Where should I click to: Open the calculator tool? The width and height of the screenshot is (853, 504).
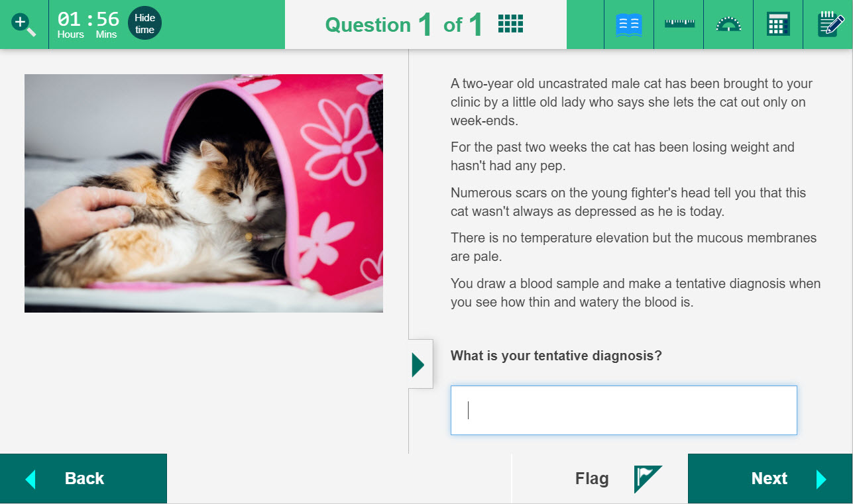pyautogui.click(x=778, y=25)
